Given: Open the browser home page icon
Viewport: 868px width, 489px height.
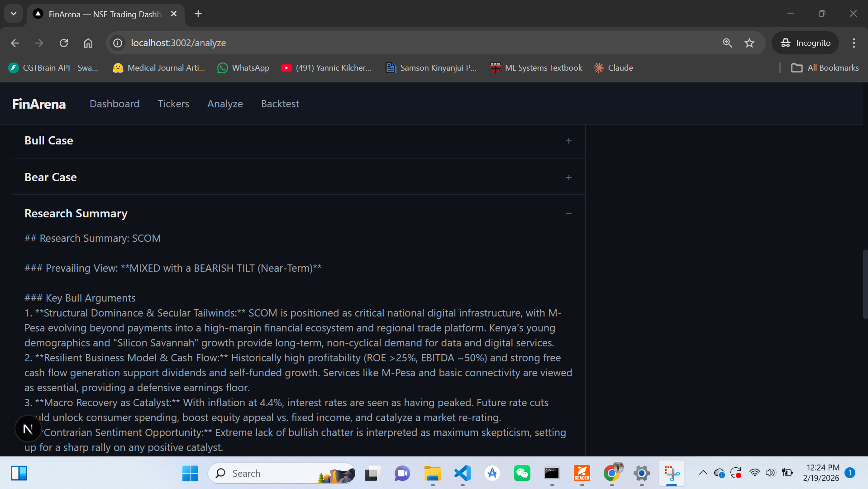Looking at the screenshot, I should point(88,43).
